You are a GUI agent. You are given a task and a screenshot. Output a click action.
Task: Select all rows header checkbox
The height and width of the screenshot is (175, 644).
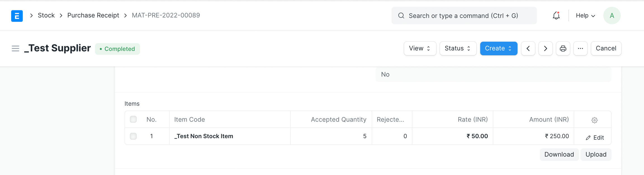tap(133, 119)
